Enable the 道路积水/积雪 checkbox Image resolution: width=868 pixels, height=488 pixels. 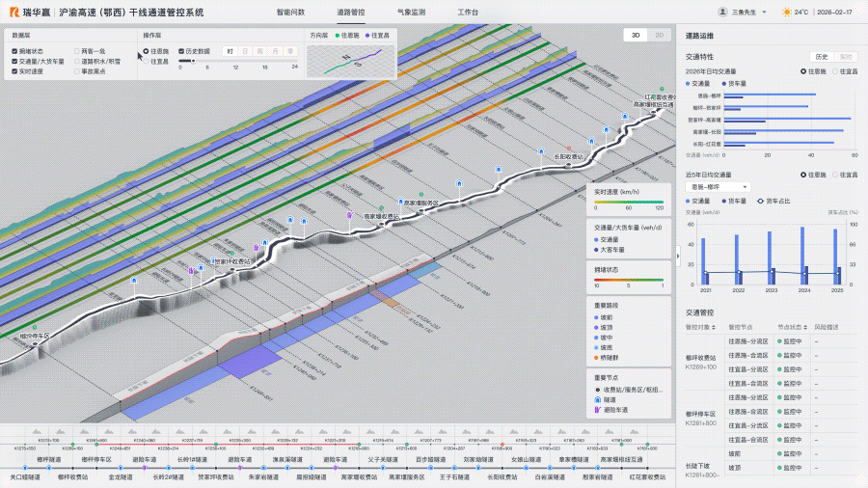coord(77,62)
